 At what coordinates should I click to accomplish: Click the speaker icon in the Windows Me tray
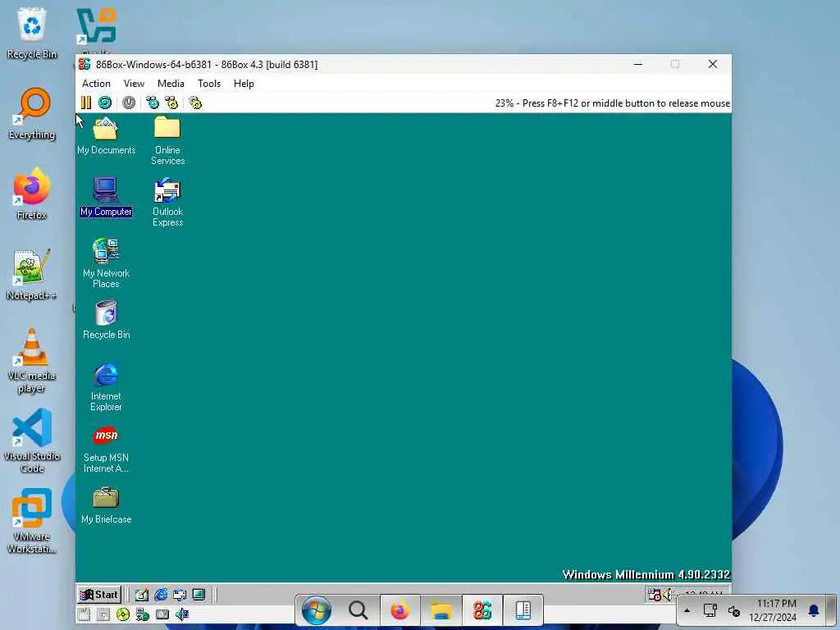pos(667,594)
